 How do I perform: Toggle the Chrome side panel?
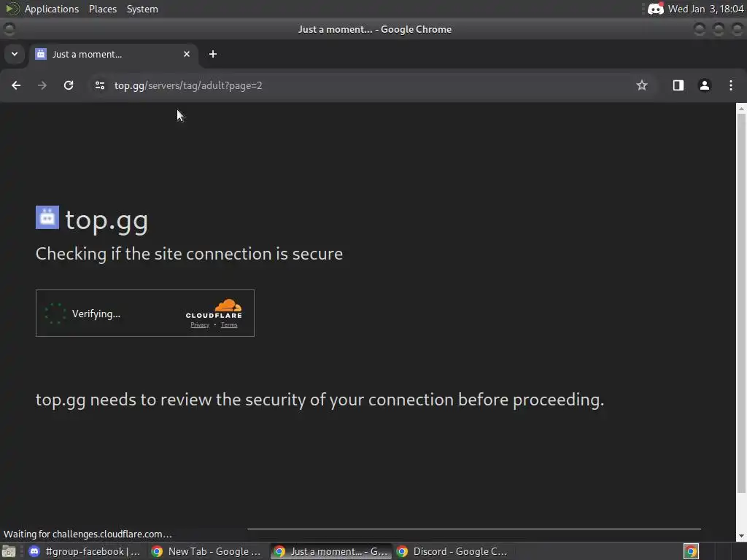[x=678, y=85]
